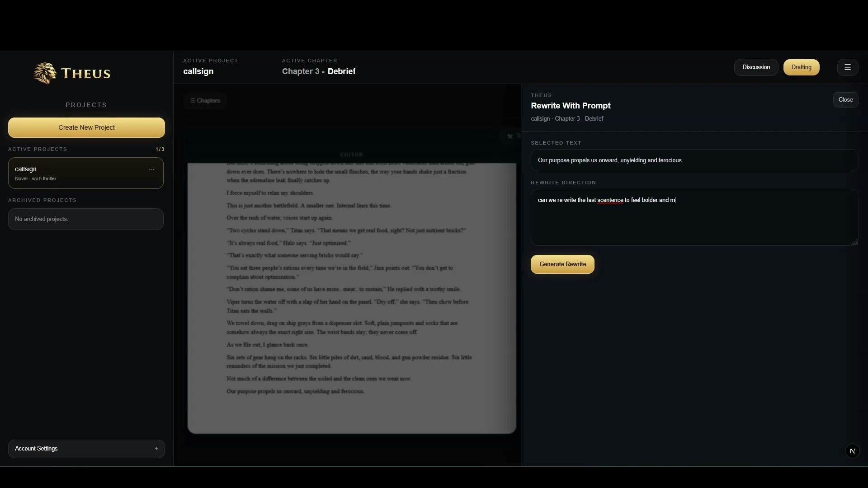Open the hamburger menu in header

click(x=847, y=67)
